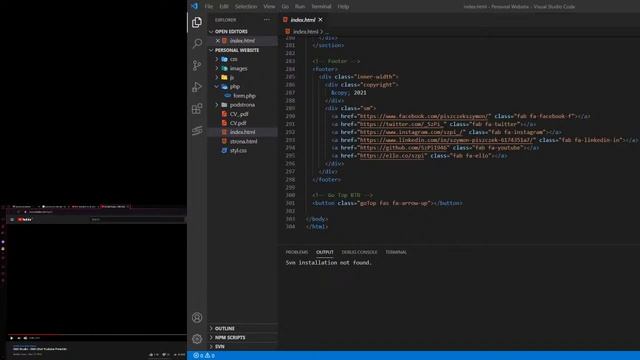Open the Source Control view
The image size is (640, 360).
(197, 65)
